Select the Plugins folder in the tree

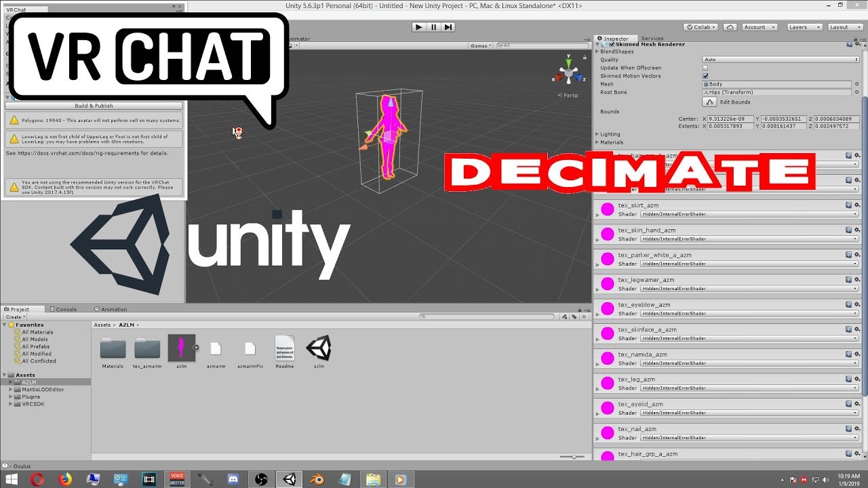[x=31, y=396]
